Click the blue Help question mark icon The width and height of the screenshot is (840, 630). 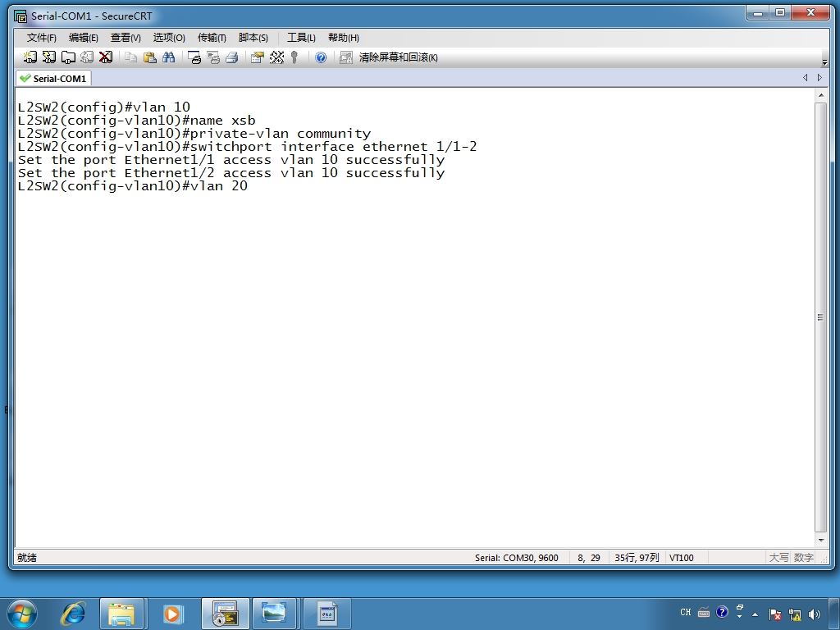[x=321, y=57]
